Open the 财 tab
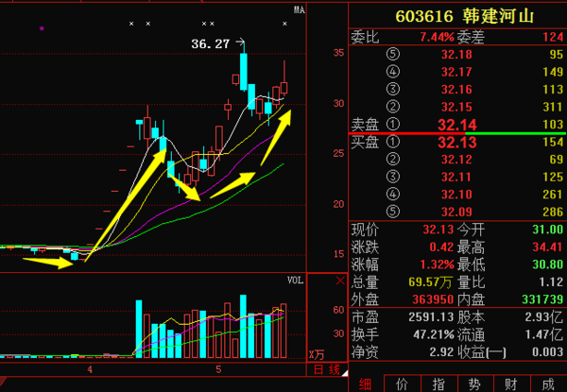567x392 pixels. (x=512, y=383)
